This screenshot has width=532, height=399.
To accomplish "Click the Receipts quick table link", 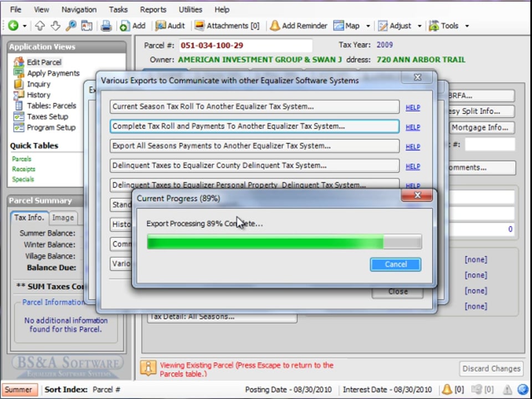I will [23, 169].
